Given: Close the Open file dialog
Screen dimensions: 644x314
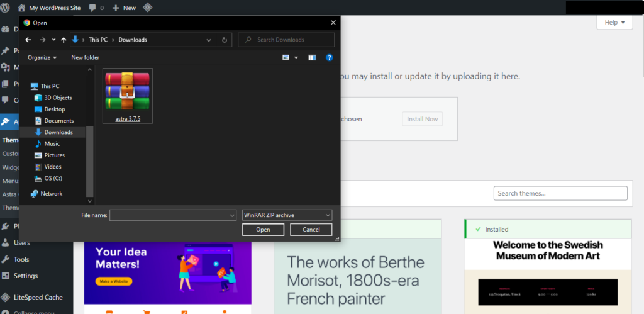Looking at the screenshot, I should pyautogui.click(x=333, y=23).
